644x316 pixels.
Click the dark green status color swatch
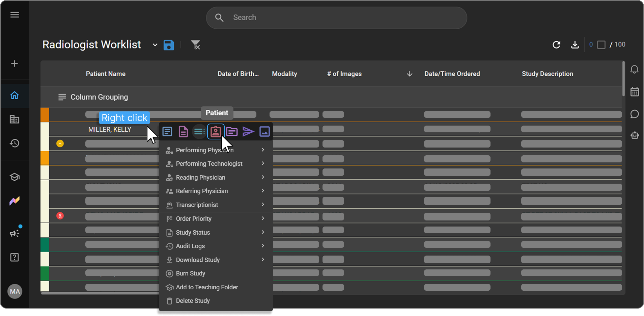coord(45,244)
